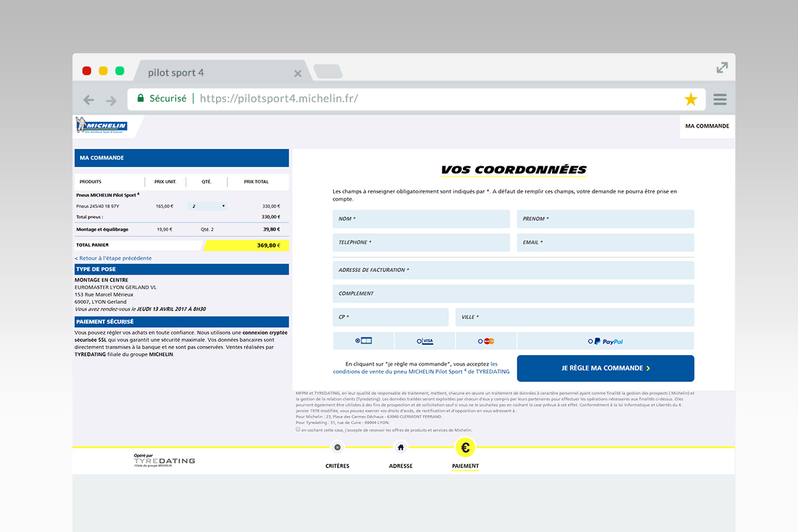Image resolution: width=798 pixels, height=532 pixels.
Task: Click the yellow window dot
Action: pos(103,70)
